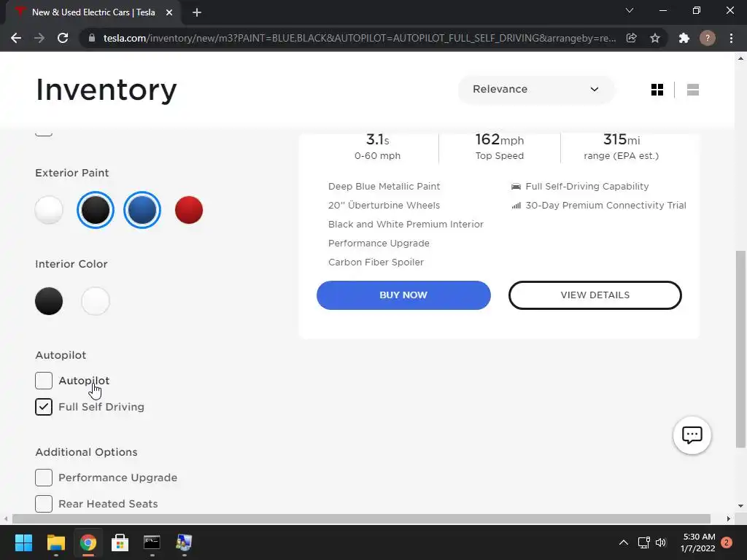
Task: Click 'Black and White Premium Interior' text
Action: point(406,225)
